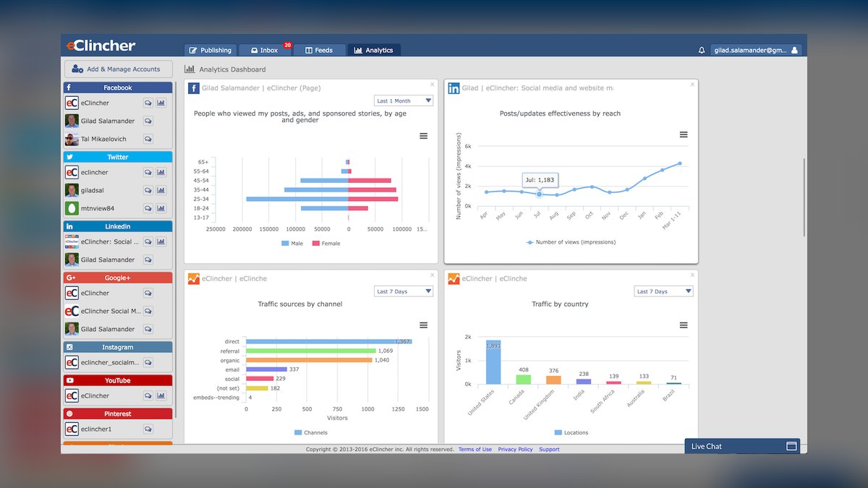Open feed icon for Twitter eclincher
The width and height of the screenshot is (868, 488).
point(148,172)
